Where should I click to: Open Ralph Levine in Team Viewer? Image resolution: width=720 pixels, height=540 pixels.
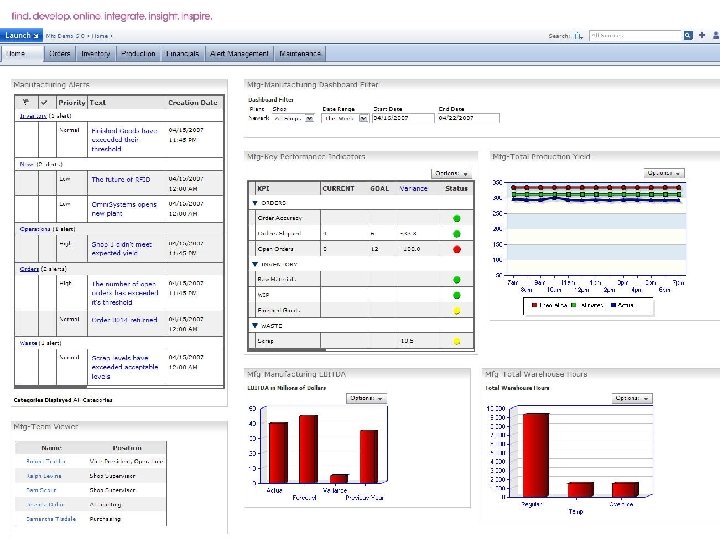44,476
